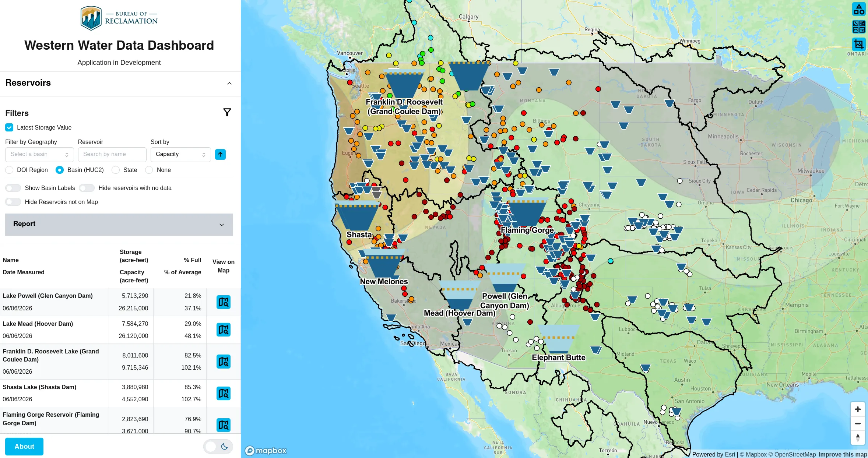Click the map screenshot capture icon

tap(859, 45)
